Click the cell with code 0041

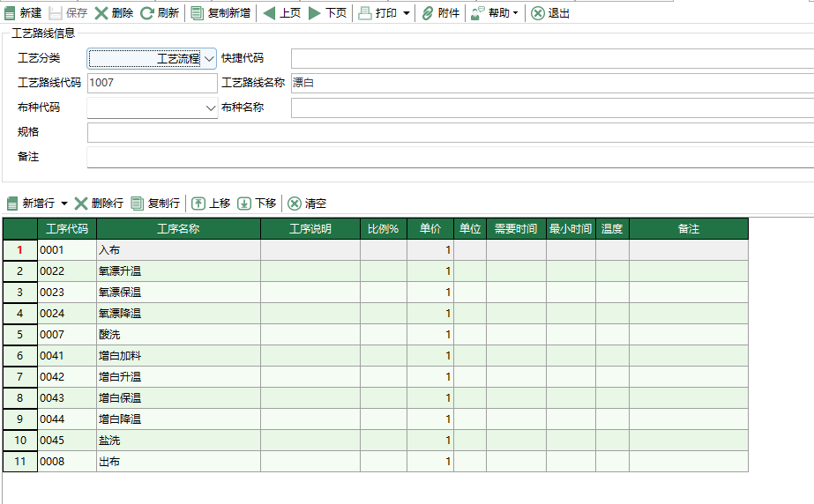point(67,356)
